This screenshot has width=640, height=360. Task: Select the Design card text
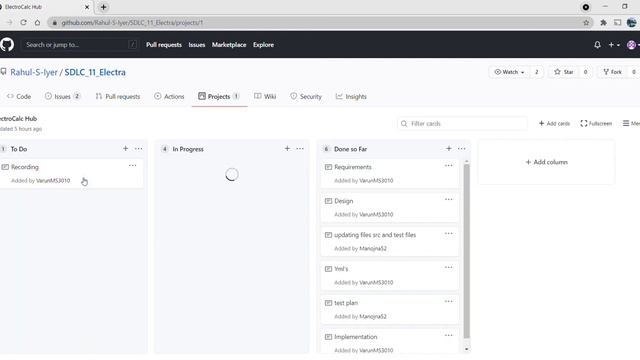click(344, 201)
